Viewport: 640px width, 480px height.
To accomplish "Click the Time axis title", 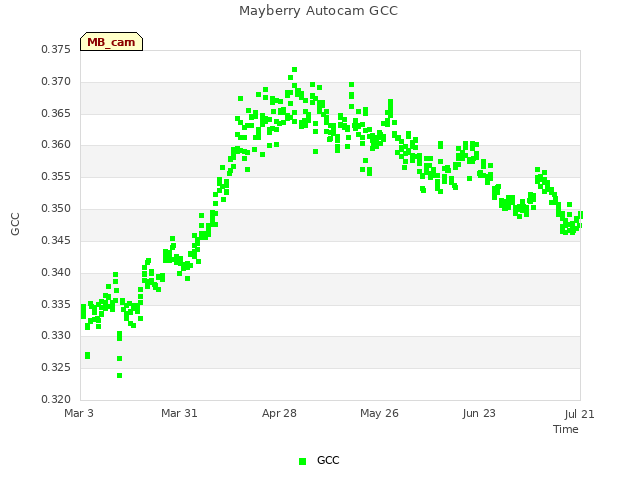I will pos(566,429).
